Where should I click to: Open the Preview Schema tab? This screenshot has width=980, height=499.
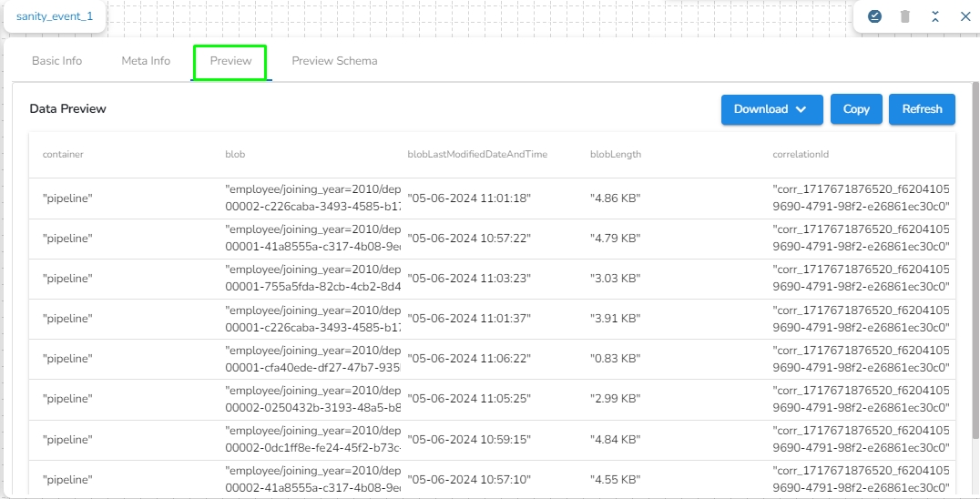pyautogui.click(x=334, y=61)
